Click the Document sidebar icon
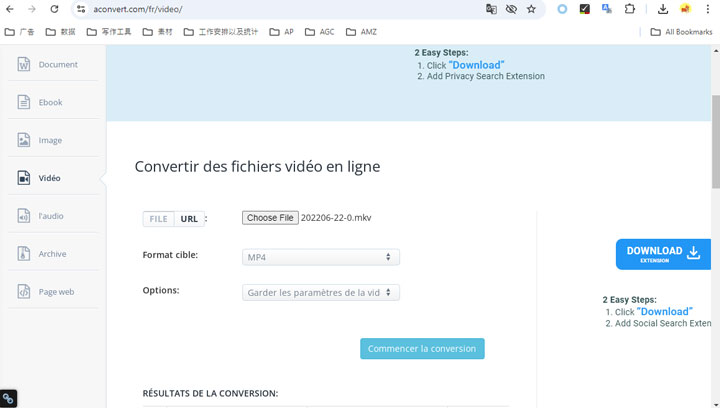This screenshot has width=720, height=408. 23,64
